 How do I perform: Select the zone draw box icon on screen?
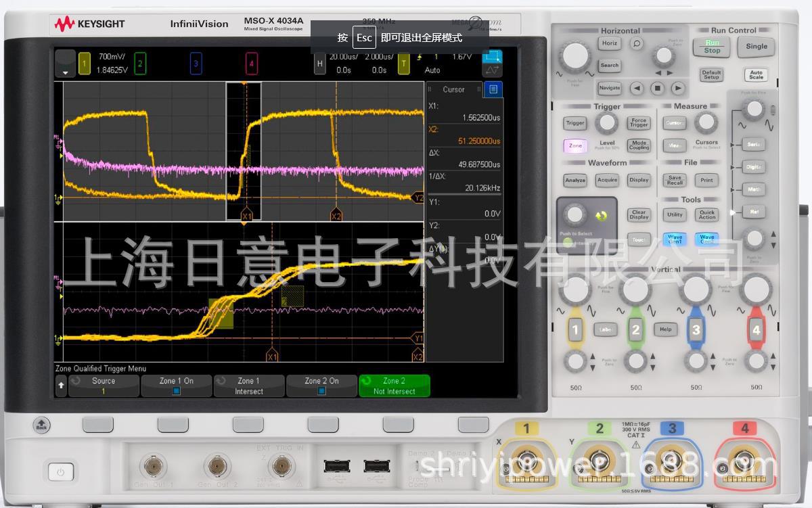(492, 57)
